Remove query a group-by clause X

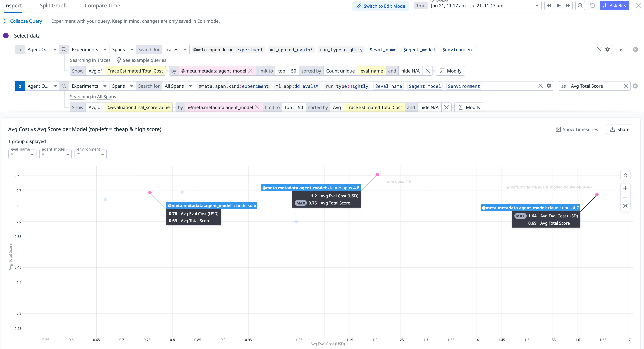[x=427, y=71]
